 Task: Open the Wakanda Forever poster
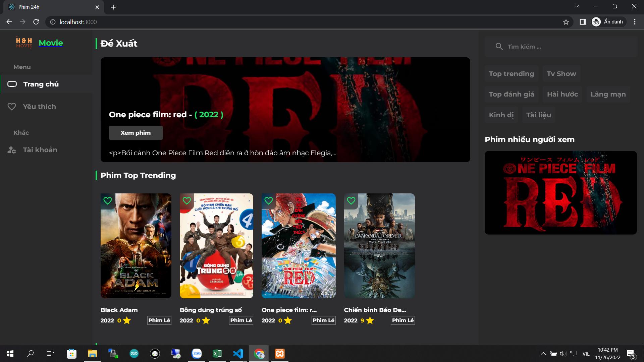[x=379, y=246]
